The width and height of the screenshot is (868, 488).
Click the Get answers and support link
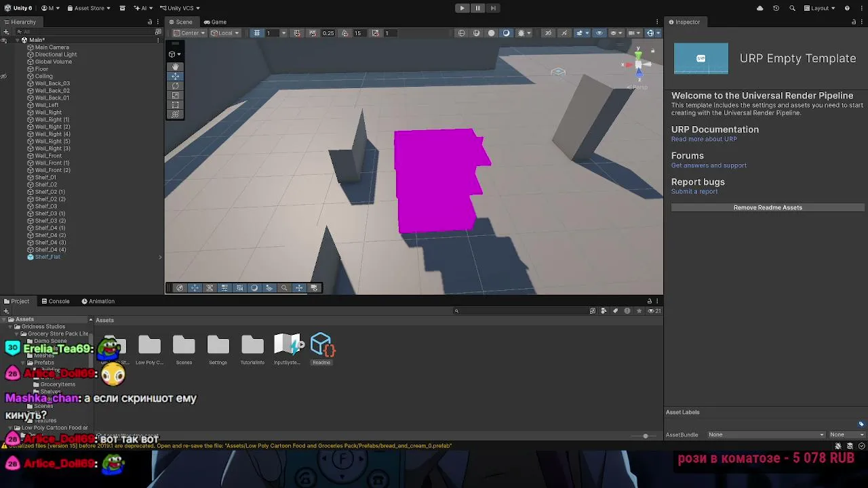coord(709,166)
